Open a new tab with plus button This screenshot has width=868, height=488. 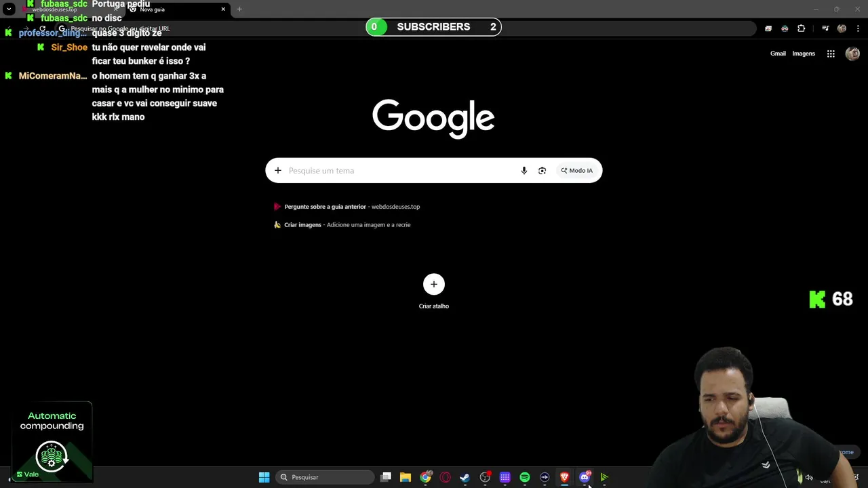click(239, 9)
